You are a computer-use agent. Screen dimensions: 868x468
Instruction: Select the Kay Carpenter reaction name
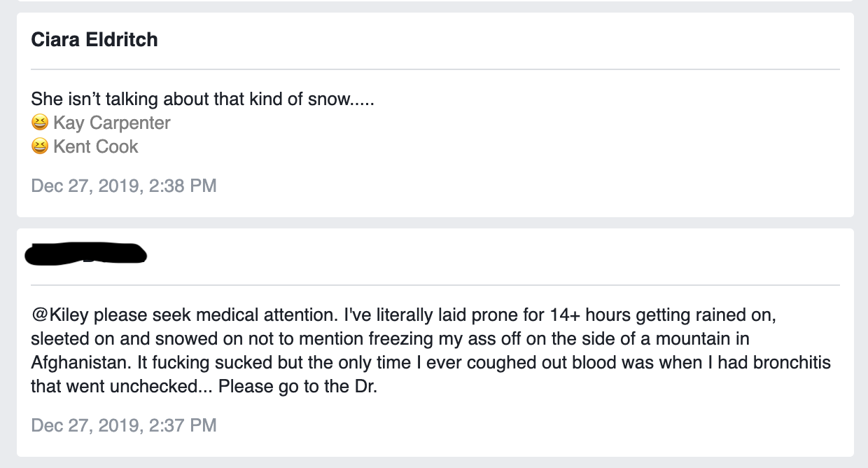pyautogui.click(x=112, y=123)
